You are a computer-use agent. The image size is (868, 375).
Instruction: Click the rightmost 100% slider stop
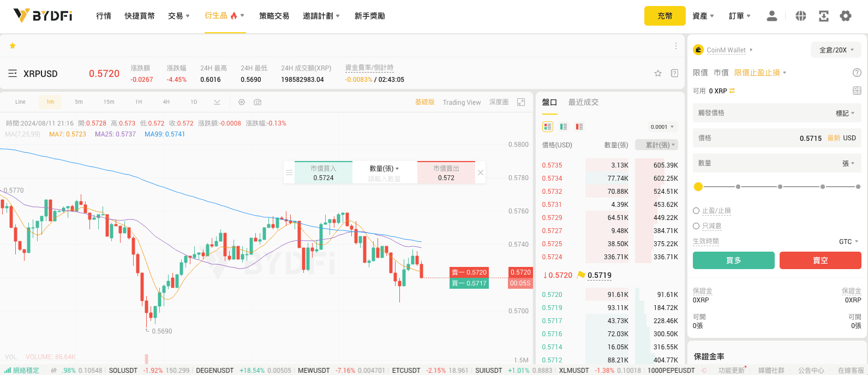point(858,187)
